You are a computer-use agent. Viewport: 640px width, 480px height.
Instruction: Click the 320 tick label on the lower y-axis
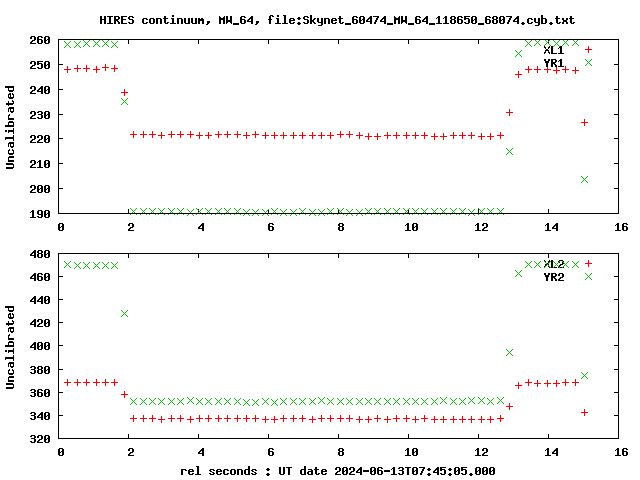pos(40,439)
